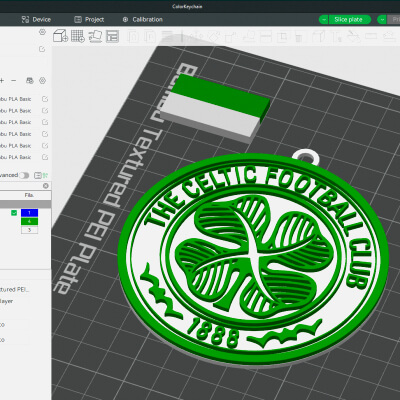Click the AMS filament sync icon
This screenshot has height=400, width=400.
click(x=30, y=81)
